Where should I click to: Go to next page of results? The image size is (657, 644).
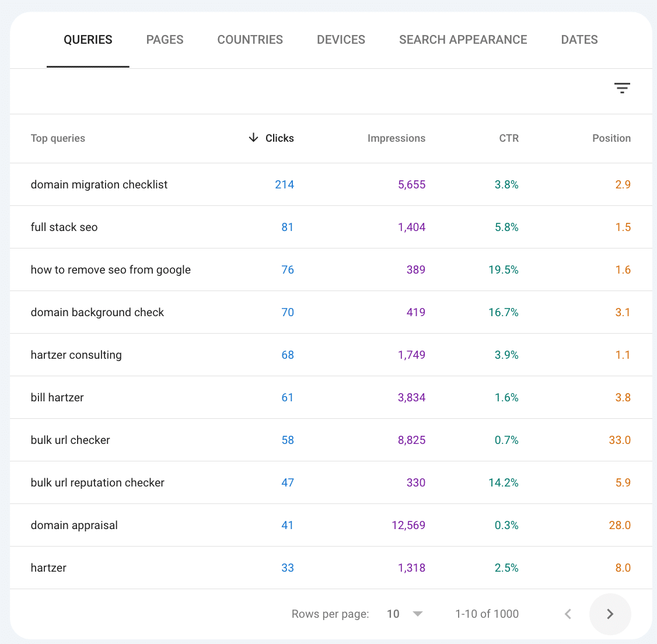(x=610, y=614)
